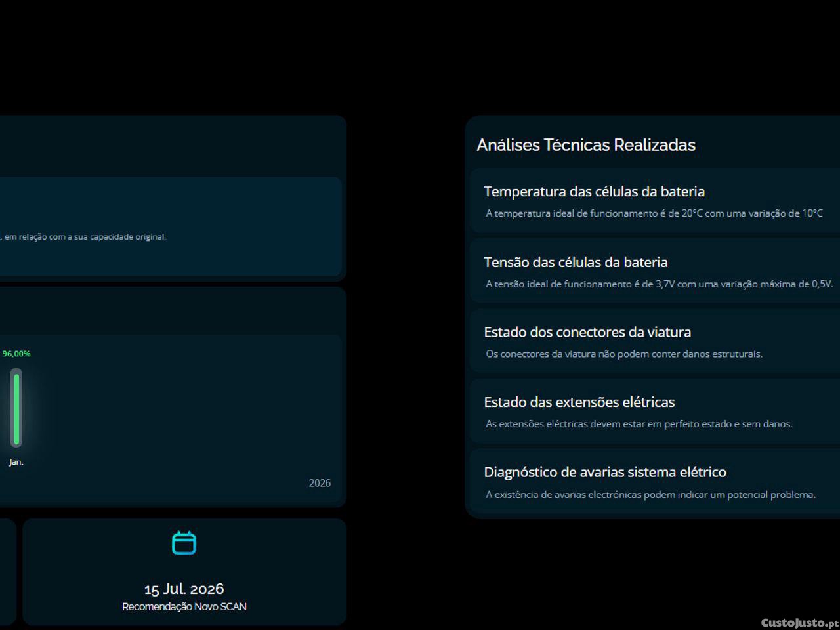The height and width of the screenshot is (630, 840).
Task: Click the capacidade original description text
Action: [85, 237]
